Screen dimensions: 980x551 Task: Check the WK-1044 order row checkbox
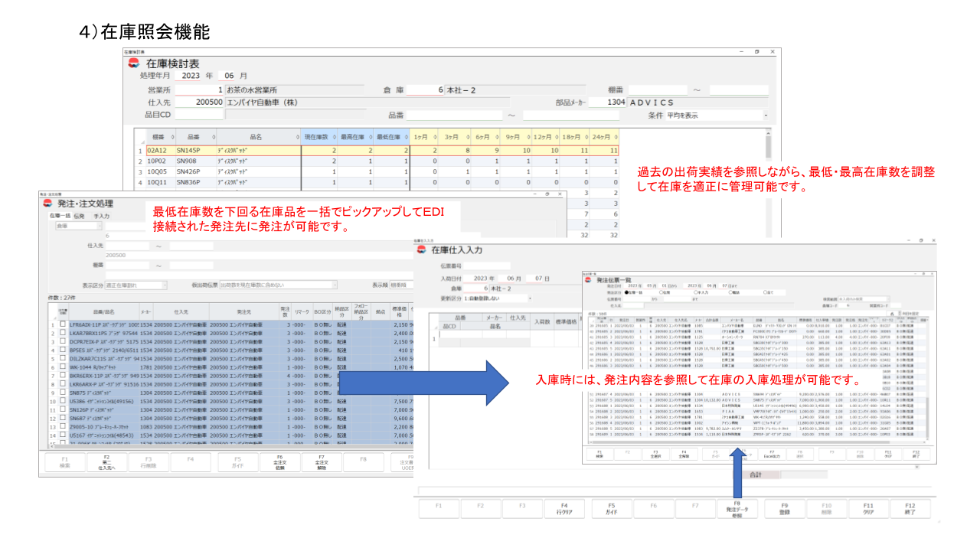pyautogui.click(x=63, y=367)
